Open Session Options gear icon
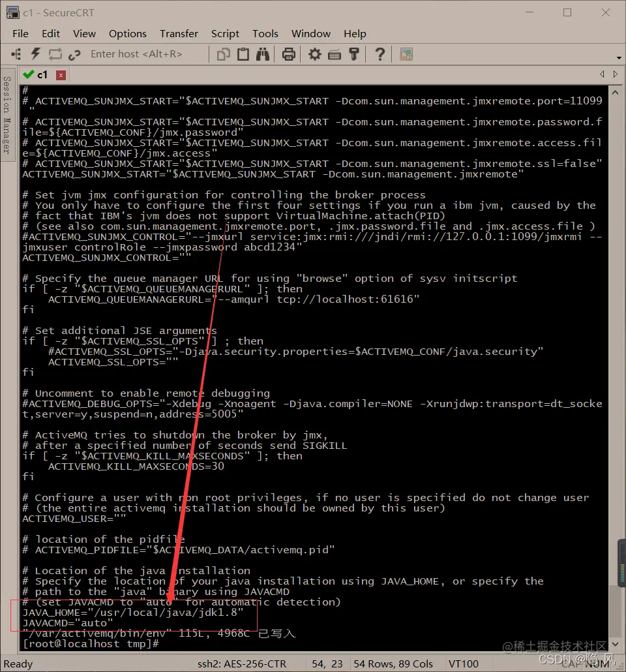Screen dimensions: 626x672 [x=315, y=54]
